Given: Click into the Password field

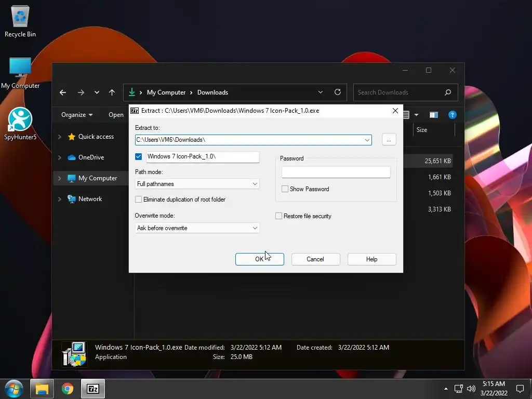Looking at the screenshot, I should (336, 172).
